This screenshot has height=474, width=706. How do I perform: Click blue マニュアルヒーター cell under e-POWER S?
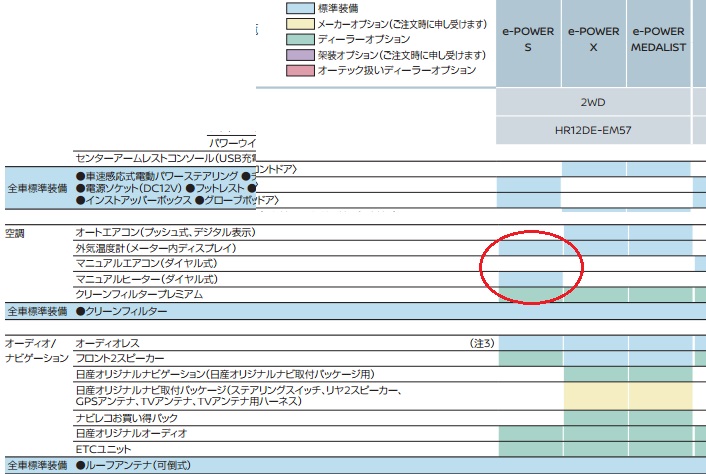[529, 279]
